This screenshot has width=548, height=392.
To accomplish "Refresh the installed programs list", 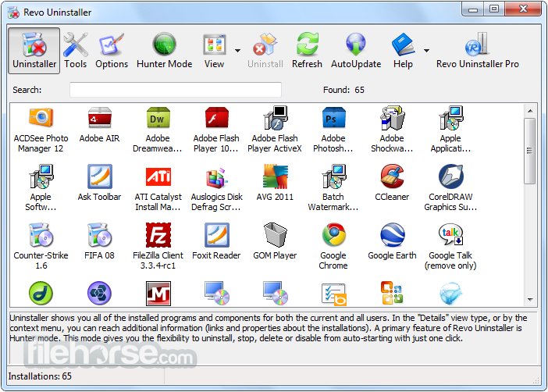I will coord(307,51).
